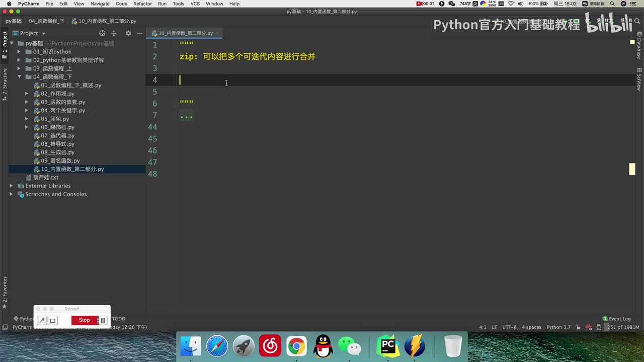Click the memory indicator 251 of 1981M
This screenshot has width=644, height=362.
coord(623,327)
